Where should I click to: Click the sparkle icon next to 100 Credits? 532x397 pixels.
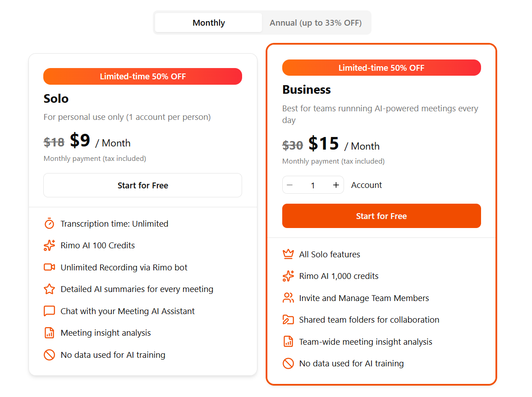click(49, 246)
